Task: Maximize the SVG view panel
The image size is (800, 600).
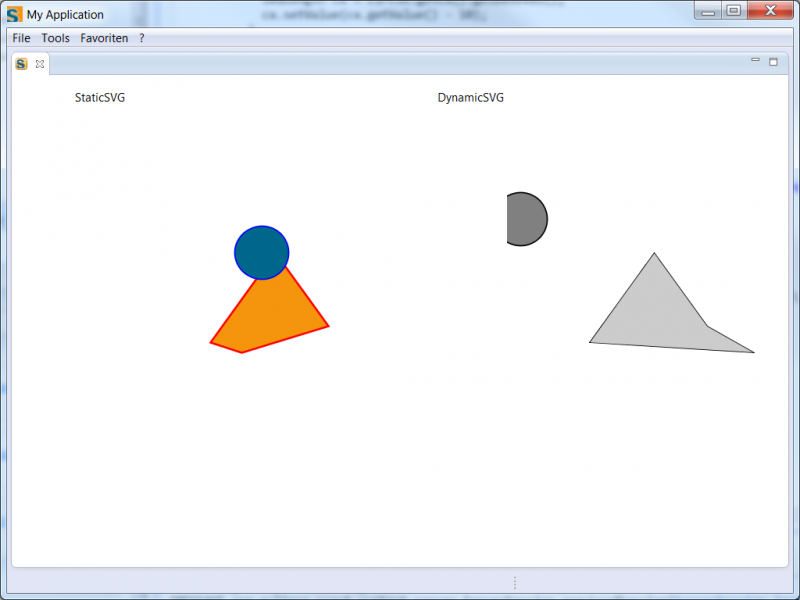Action: [x=772, y=60]
